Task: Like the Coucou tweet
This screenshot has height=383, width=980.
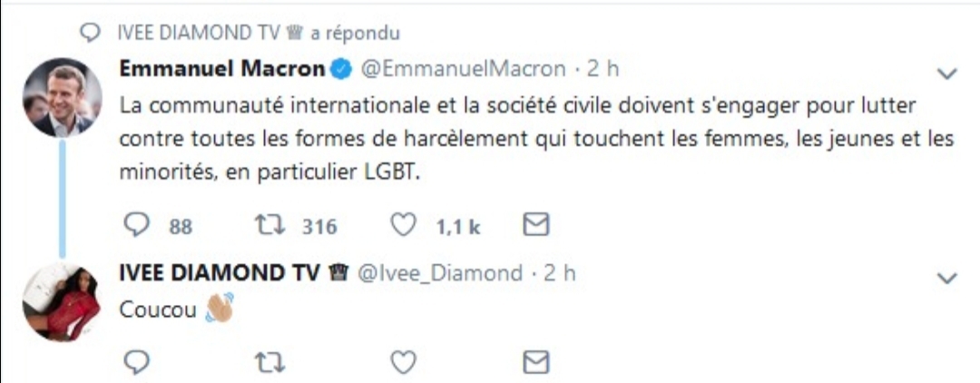Action: [x=403, y=360]
